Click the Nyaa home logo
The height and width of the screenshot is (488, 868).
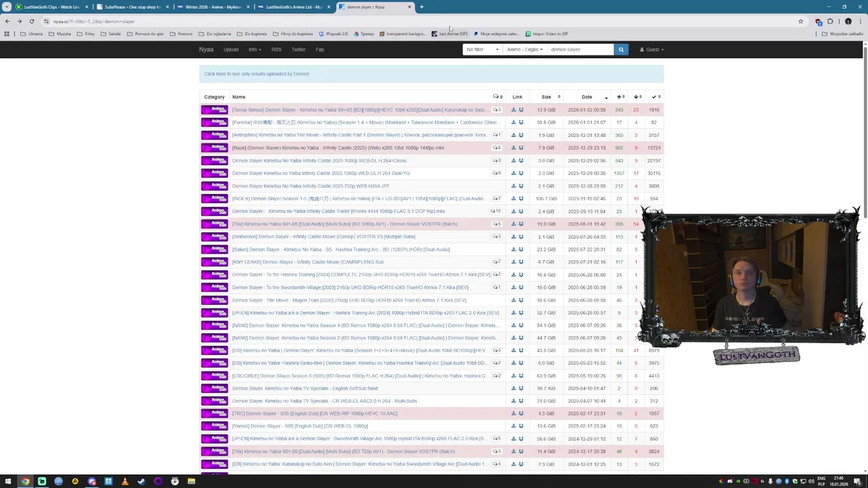click(x=206, y=49)
